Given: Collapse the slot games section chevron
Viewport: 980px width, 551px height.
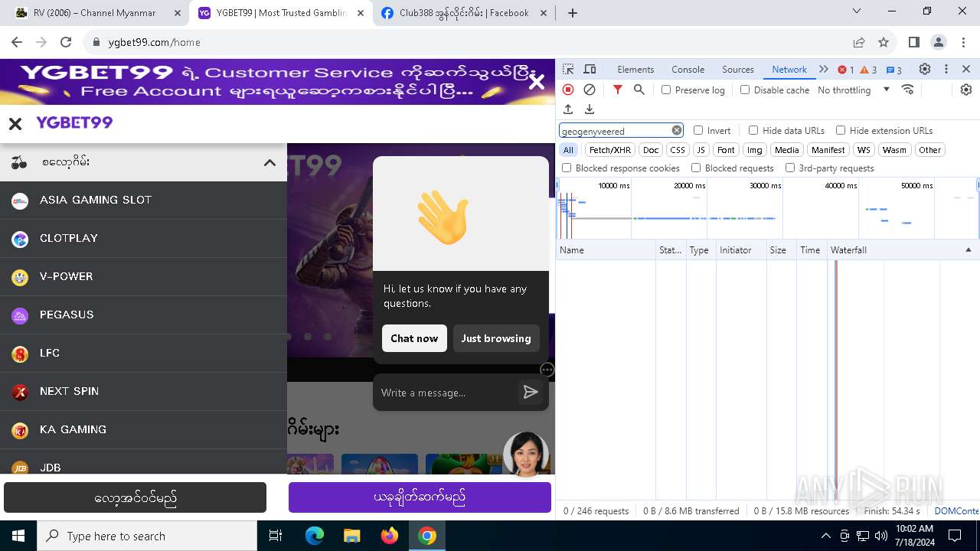Looking at the screenshot, I should (269, 162).
